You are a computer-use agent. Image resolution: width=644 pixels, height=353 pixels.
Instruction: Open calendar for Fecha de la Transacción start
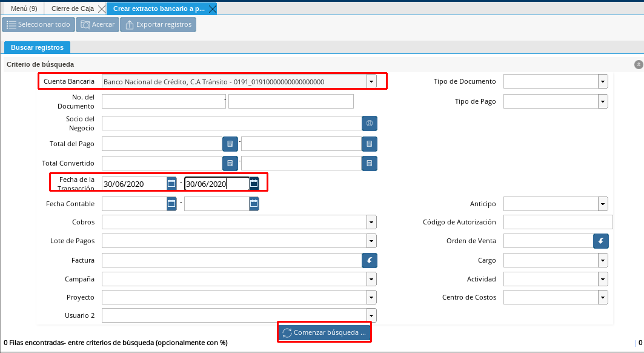(x=171, y=183)
